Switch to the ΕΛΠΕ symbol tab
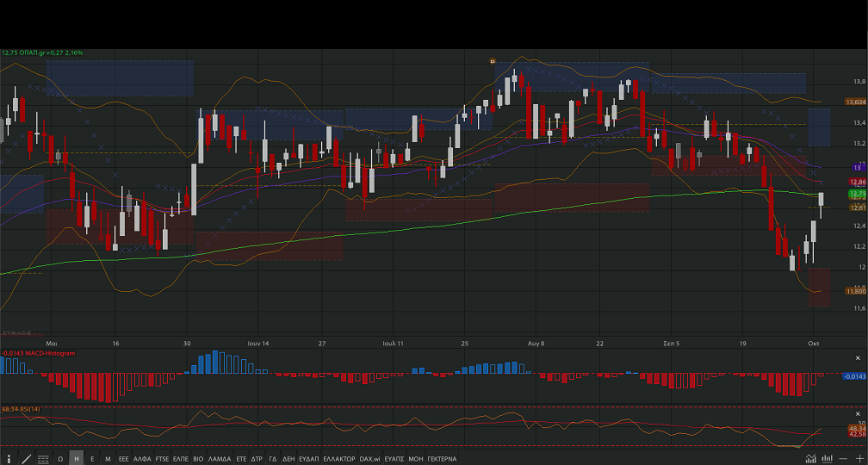 (x=181, y=459)
